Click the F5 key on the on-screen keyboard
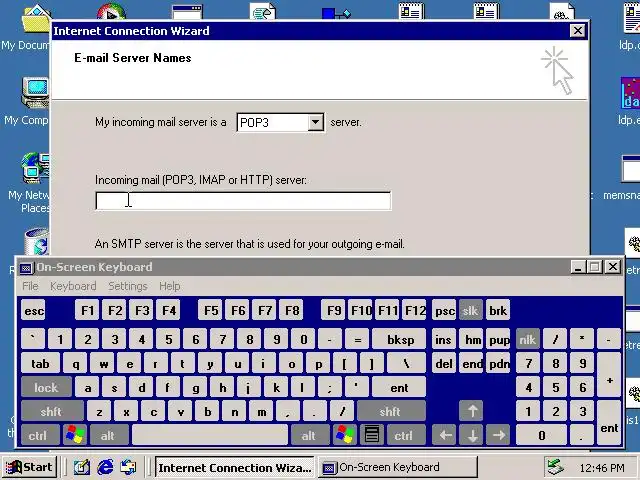 (211, 311)
